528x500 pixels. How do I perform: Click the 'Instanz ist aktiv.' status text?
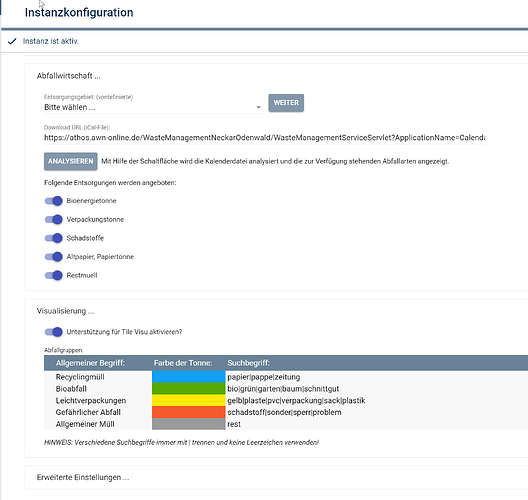(x=51, y=41)
